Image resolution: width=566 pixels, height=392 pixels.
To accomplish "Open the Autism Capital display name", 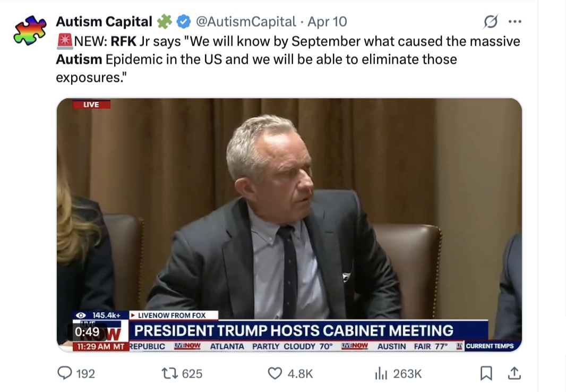I will pos(104,22).
